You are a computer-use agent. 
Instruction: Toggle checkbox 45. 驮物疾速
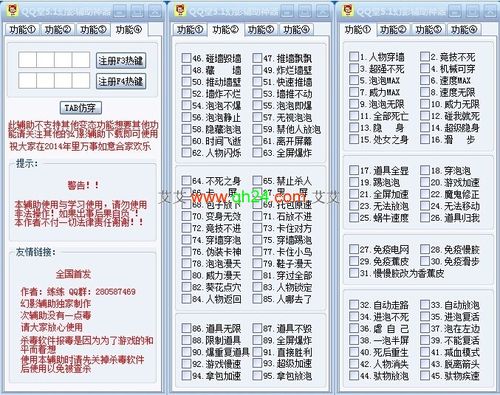(425, 376)
